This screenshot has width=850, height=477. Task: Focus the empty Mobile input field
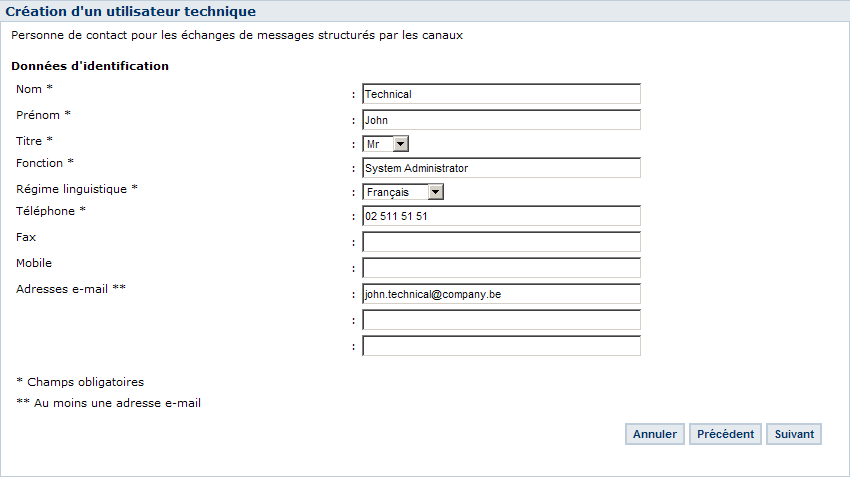tap(500, 268)
